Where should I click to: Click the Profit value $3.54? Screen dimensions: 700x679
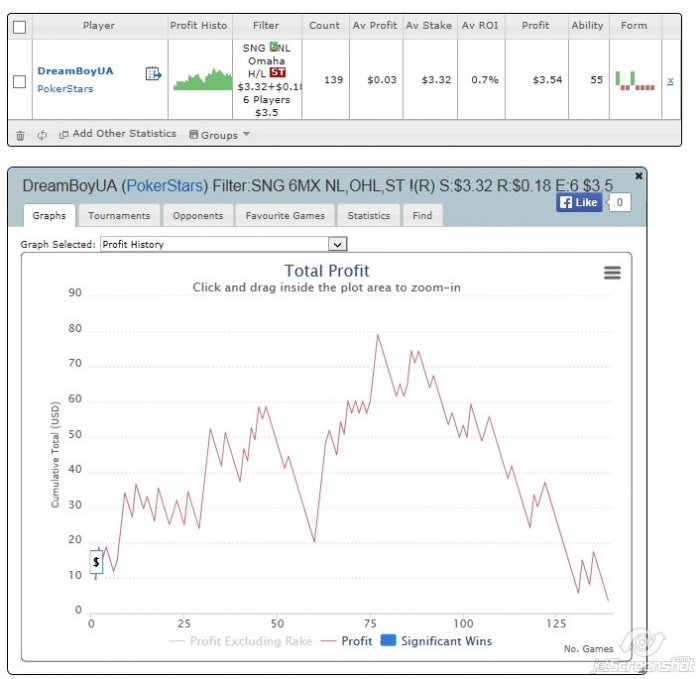547,80
